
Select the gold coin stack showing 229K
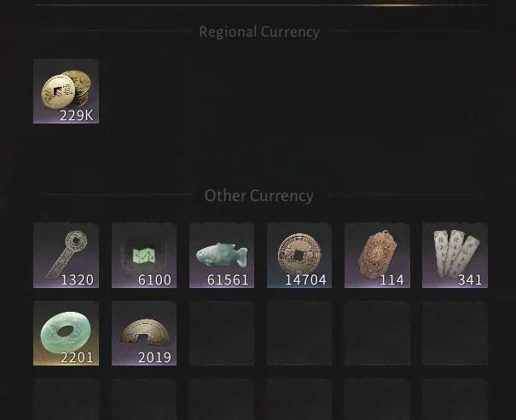[x=66, y=92]
